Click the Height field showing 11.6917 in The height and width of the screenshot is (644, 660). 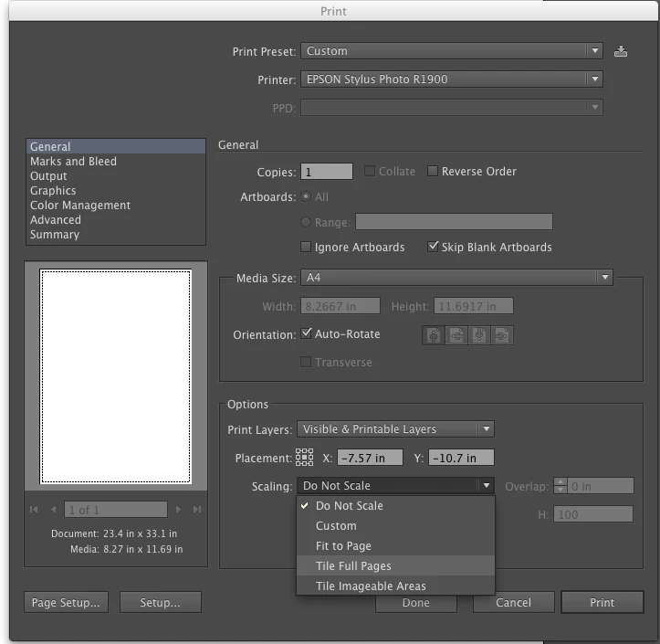pos(474,306)
